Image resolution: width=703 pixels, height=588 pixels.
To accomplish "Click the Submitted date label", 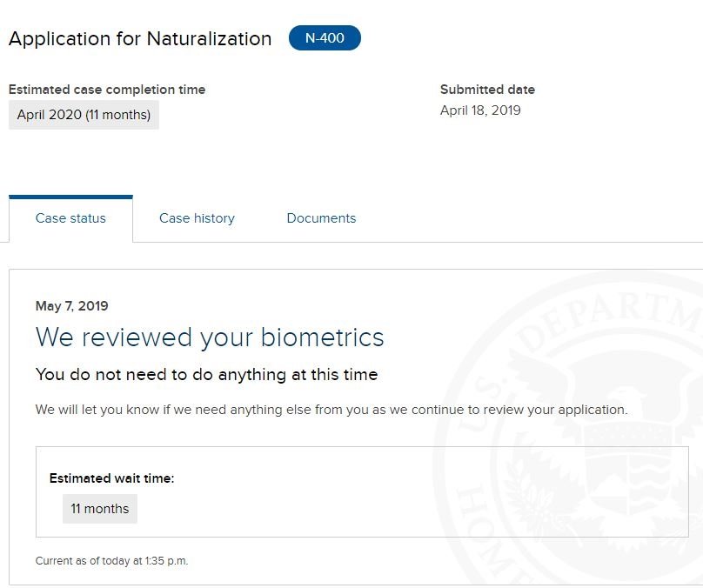I will click(x=487, y=90).
